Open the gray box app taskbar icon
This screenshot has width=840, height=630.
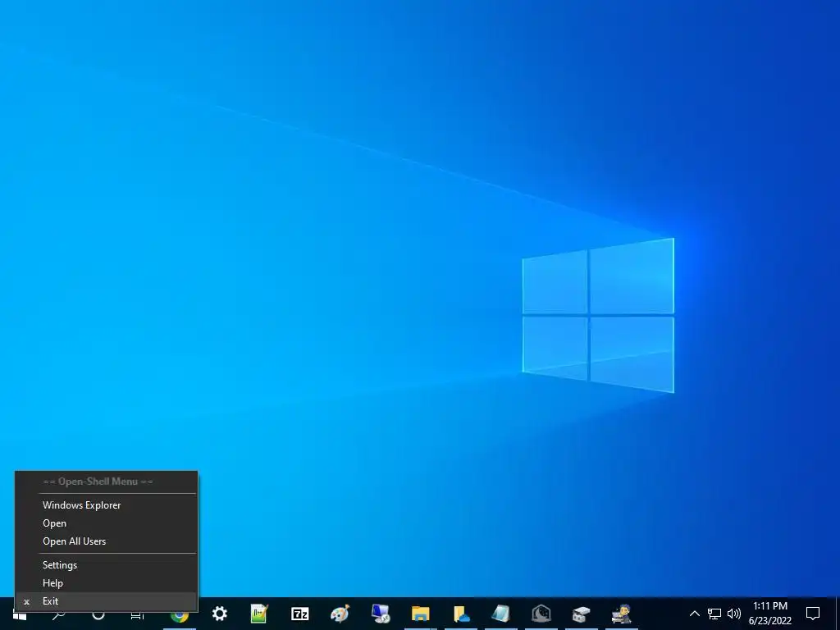[x=582, y=614]
